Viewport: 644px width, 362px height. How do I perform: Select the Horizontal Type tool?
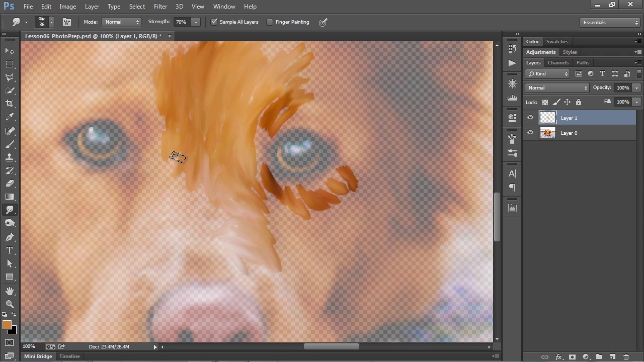point(10,250)
